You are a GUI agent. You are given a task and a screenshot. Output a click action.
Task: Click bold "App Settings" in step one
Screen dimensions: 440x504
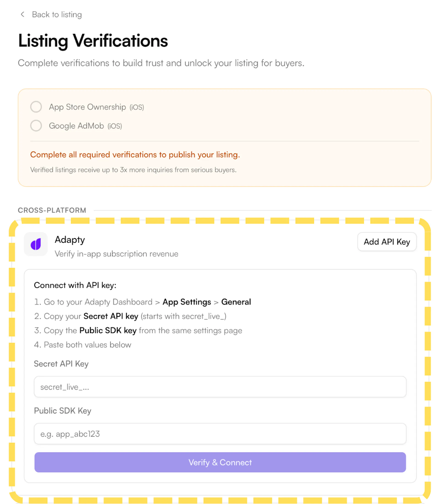pyautogui.click(x=187, y=302)
